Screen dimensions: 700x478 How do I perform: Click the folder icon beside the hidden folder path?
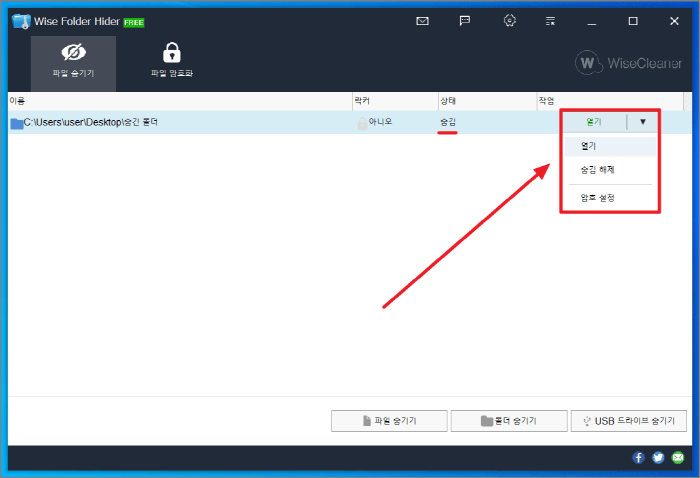click(17, 123)
